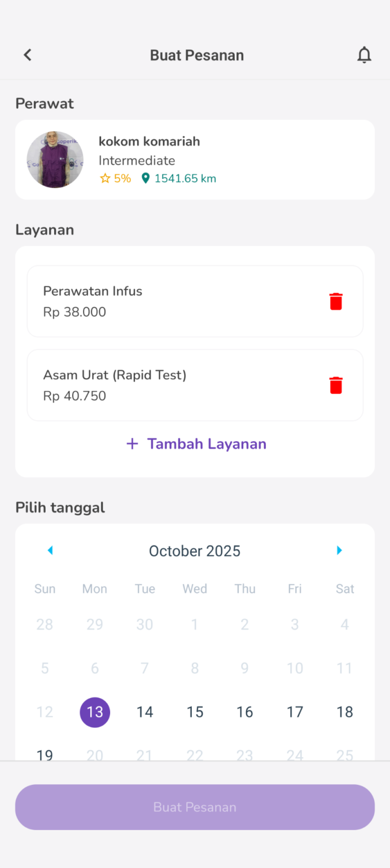
Task: Choose October 17 date
Action: point(295,712)
